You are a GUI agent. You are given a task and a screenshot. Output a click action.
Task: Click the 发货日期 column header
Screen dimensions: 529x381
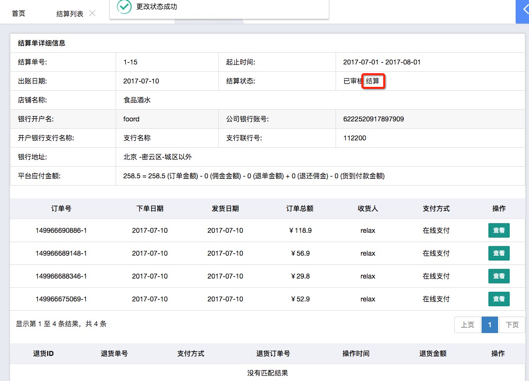coord(225,209)
